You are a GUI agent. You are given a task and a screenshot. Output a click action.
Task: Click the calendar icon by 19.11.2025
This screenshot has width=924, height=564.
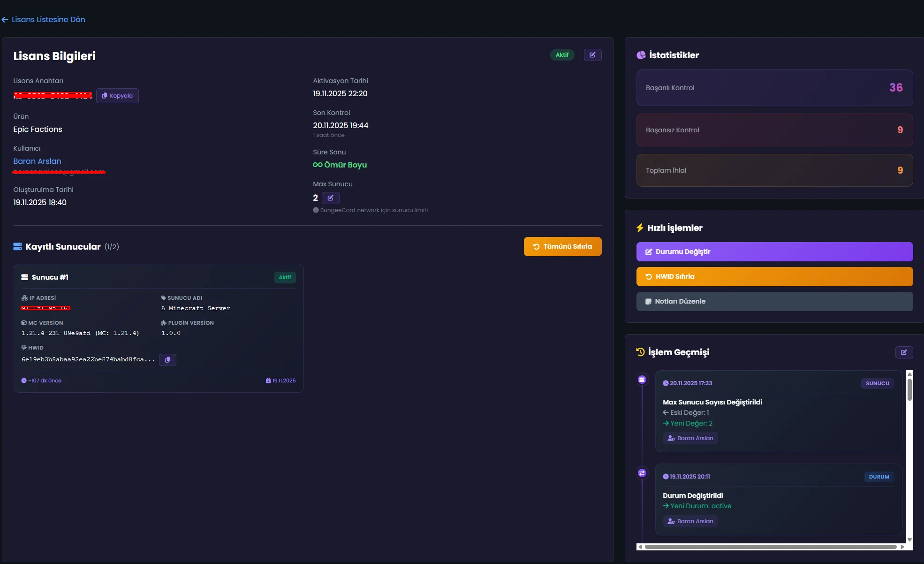click(268, 381)
